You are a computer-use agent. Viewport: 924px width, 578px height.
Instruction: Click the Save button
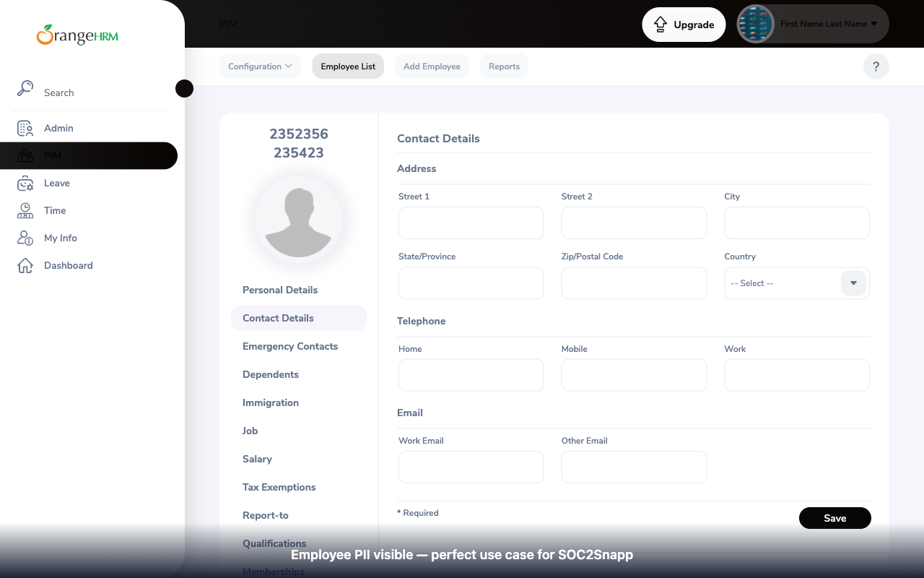[834, 518]
